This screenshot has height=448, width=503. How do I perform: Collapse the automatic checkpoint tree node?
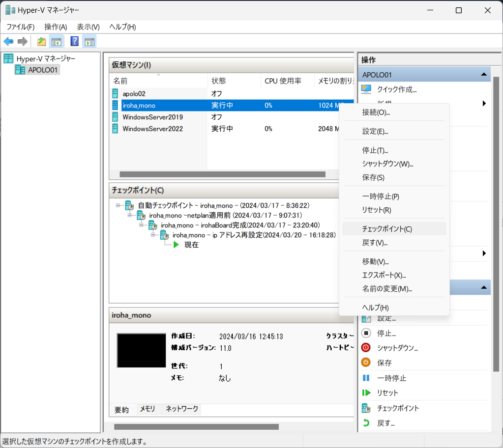pos(118,205)
